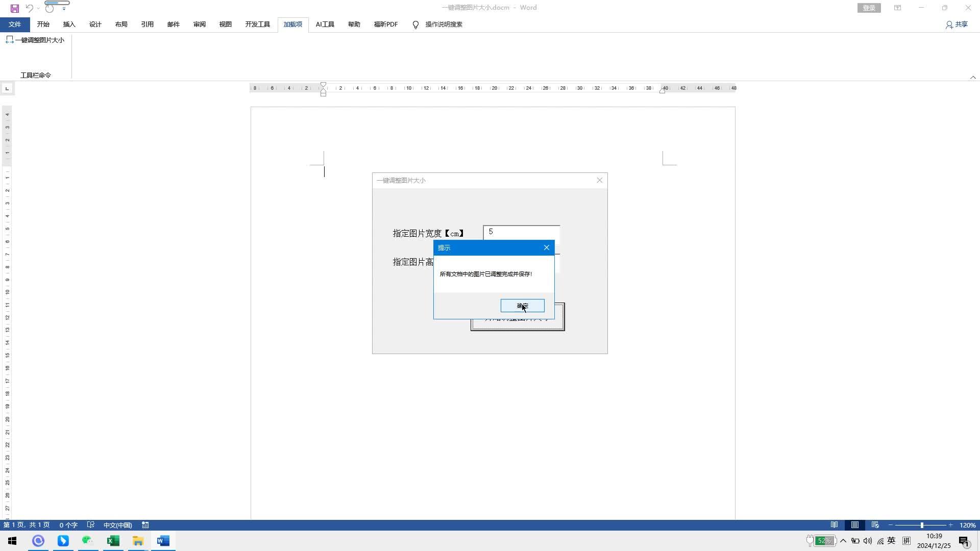
Task: Show hidden system tray icons
Action: 843,541
